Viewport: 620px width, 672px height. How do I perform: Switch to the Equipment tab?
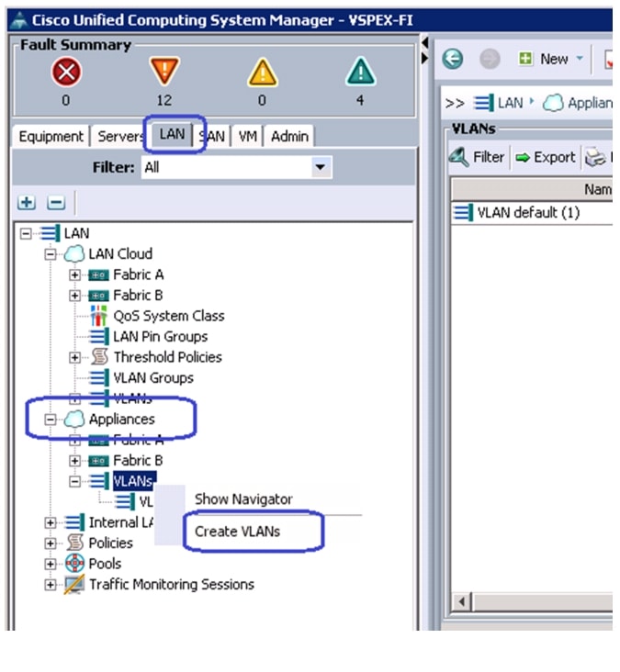click(x=51, y=136)
